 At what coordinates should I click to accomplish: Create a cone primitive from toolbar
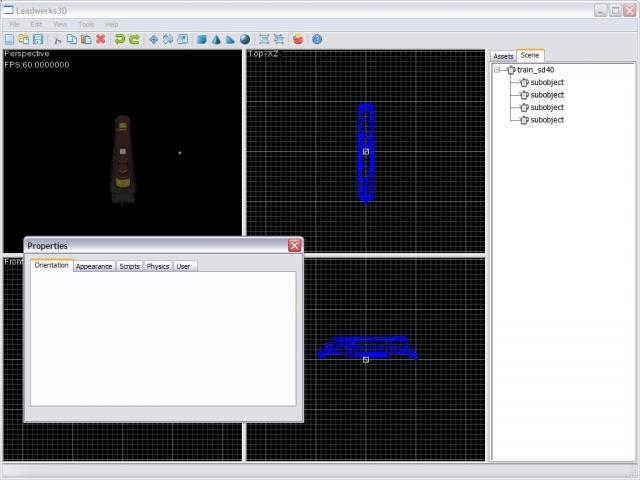coord(215,40)
